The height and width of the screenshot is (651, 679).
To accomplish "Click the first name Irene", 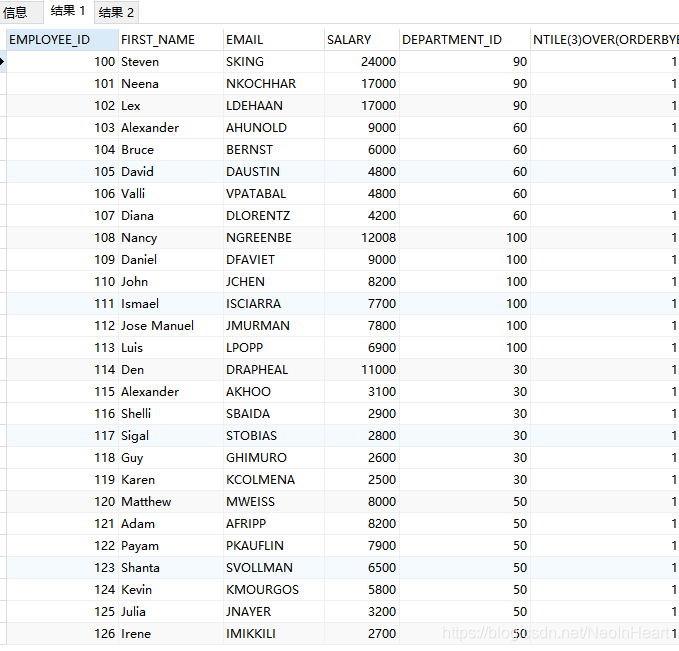I will point(171,634).
